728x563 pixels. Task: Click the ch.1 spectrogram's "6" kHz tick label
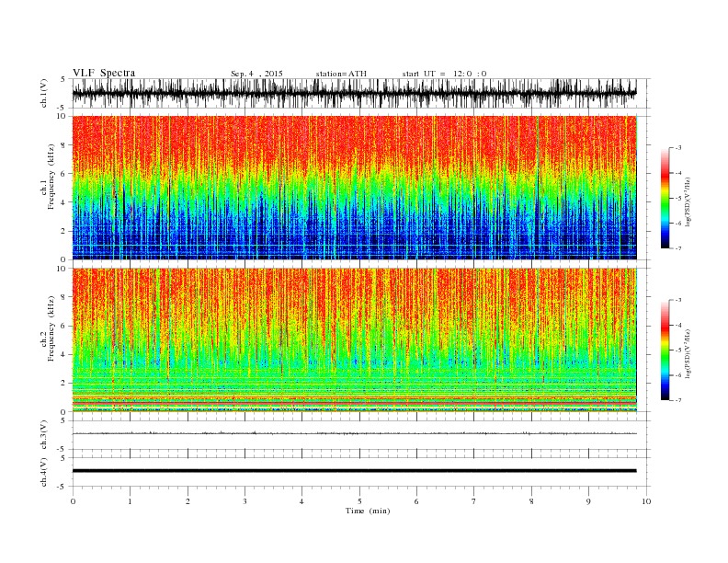[x=63, y=174]
